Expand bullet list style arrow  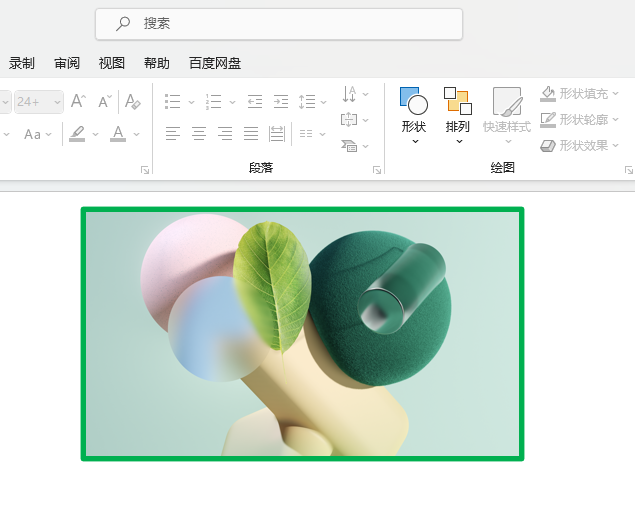click(x=191, y=102)
